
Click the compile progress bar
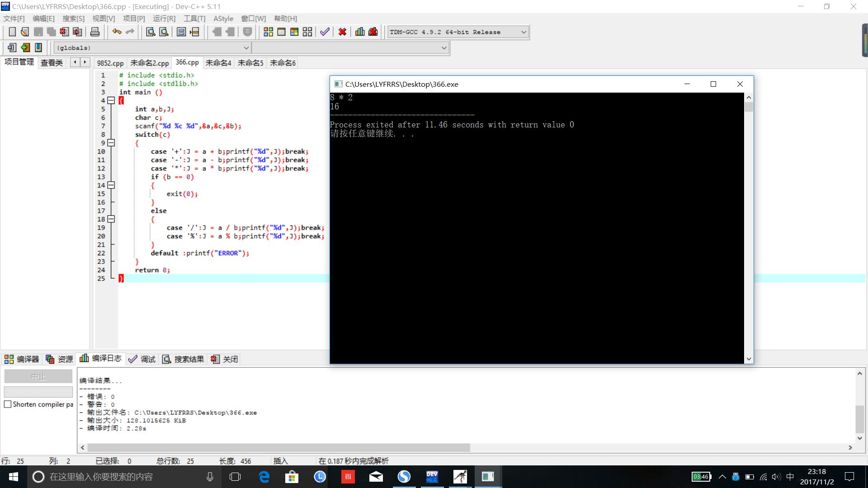point(38,392)
